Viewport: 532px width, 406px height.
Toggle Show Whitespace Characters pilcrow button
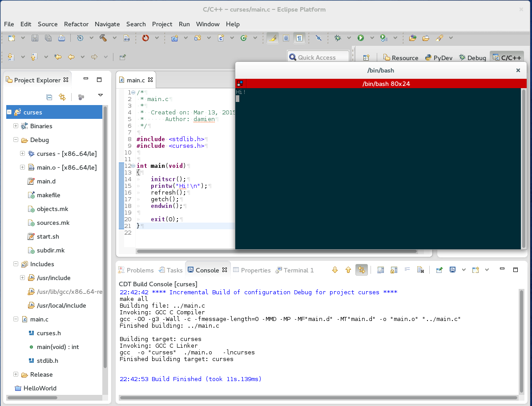[300, 38]
